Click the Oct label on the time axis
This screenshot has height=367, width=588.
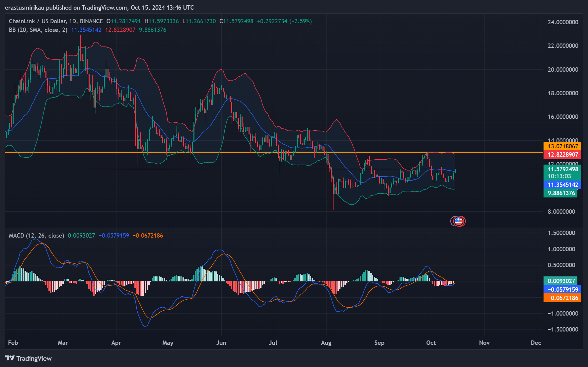(431, 343)
